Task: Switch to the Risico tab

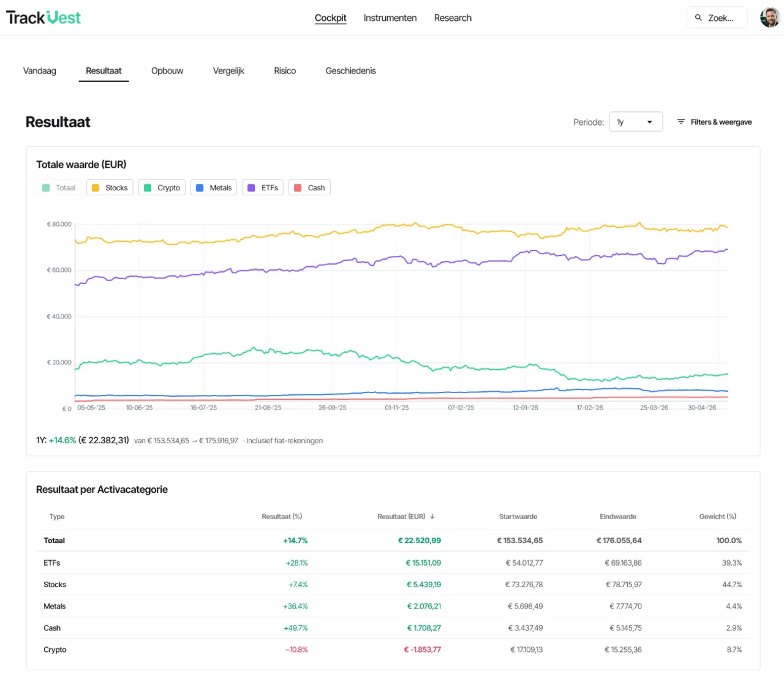Action: point(285,71)
